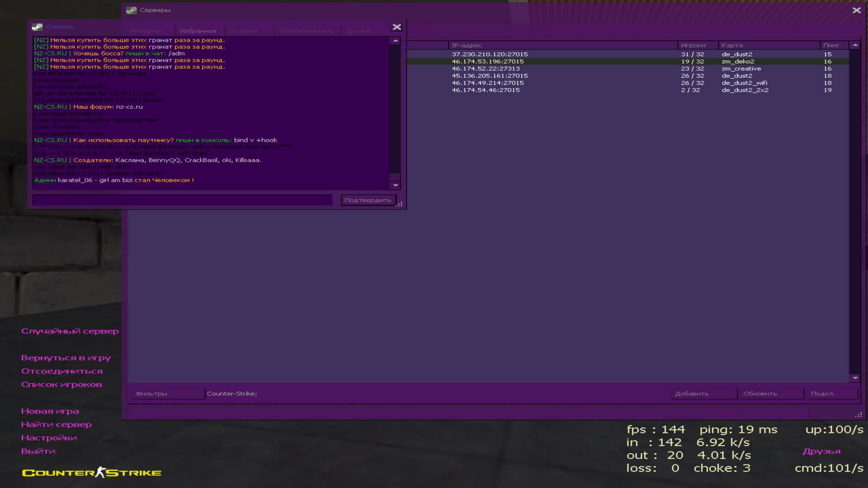The image size is (868, 488).
Task: Open the Друзья tab
Action: tap(358, 31)
